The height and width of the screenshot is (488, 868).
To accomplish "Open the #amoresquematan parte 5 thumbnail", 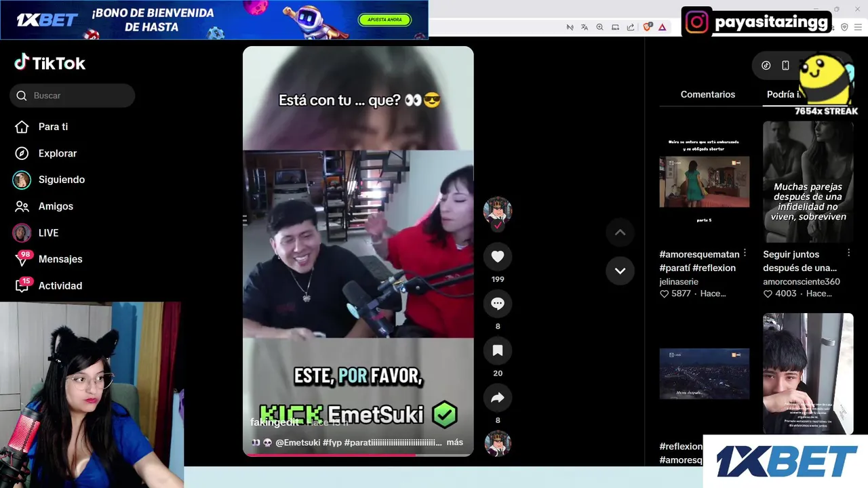I will coord(704,182).
